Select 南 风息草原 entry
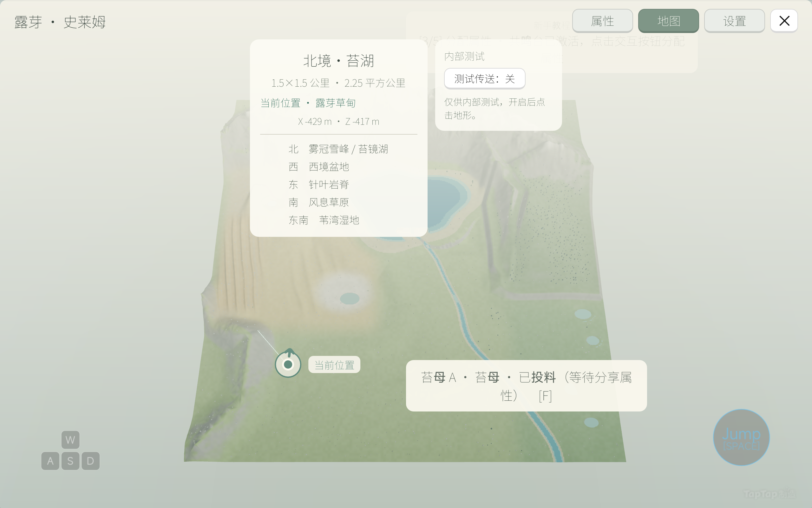The width and height of the screenshot is (812, 508). (x=319, y=202)
